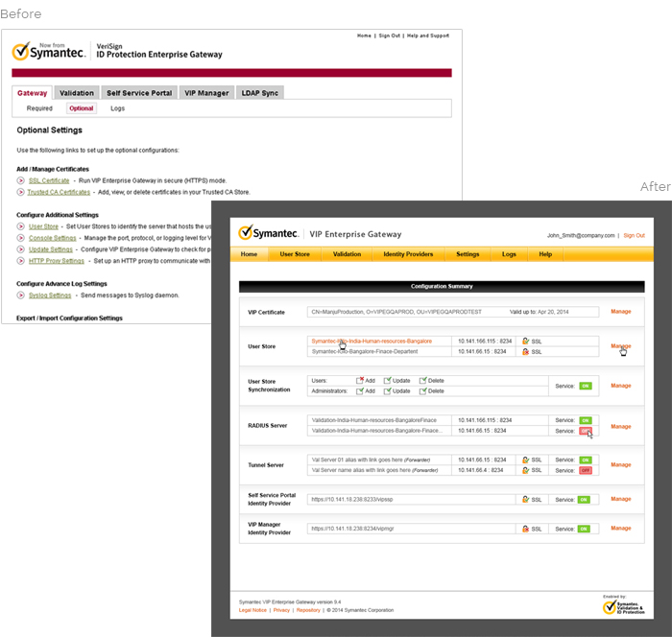The width and height of the screenshot is (672, 637).
Task: Click arrow bullet beside Console Settings
Action: click(x=20, y=238)
